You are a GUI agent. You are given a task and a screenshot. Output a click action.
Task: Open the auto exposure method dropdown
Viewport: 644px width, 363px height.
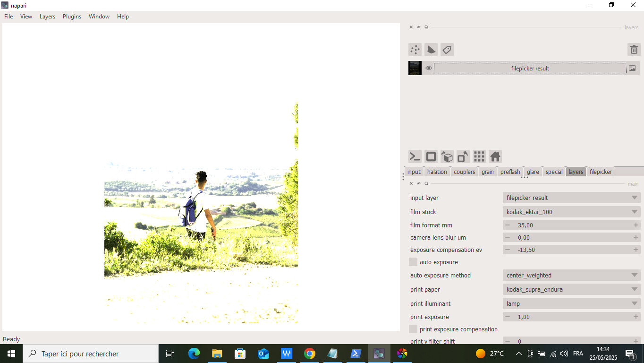tap(571, 275)
